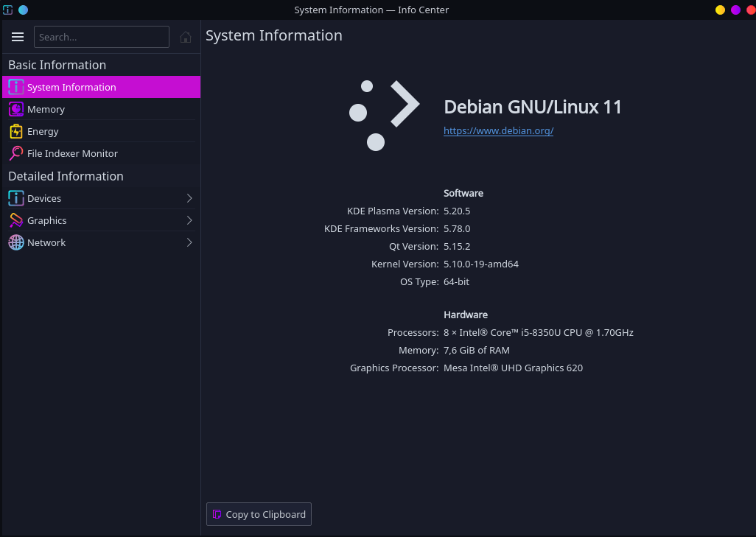Click Qt Version value 5.15.2
The height and width of the screenshot is (537, 756).
[457, 246]
